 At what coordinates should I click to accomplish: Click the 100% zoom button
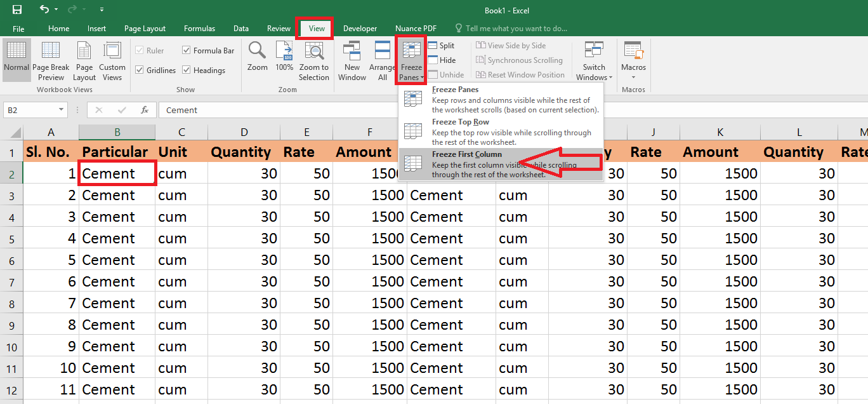284,60
